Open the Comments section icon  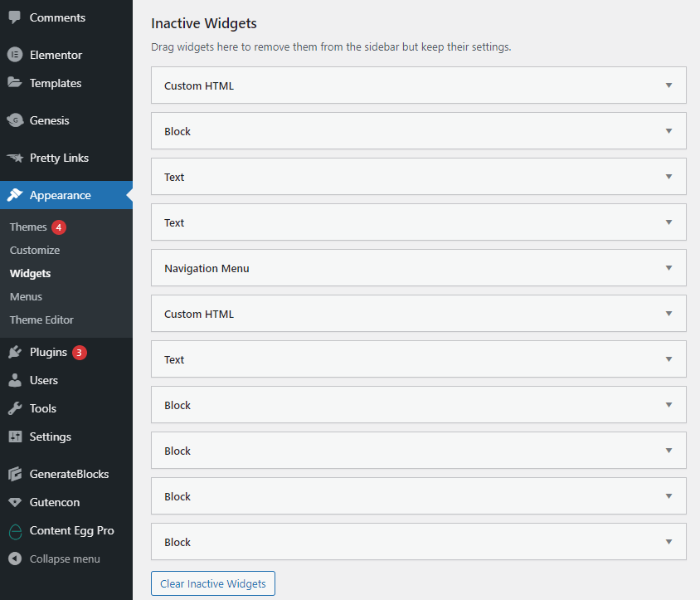pos(14,17)
